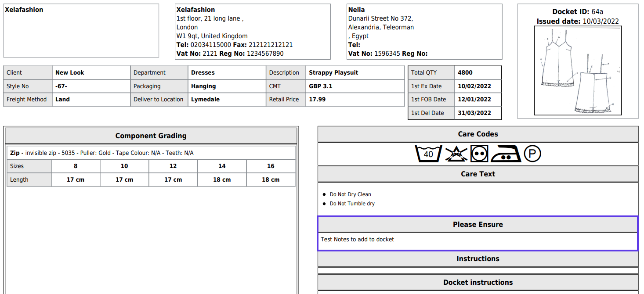This screenshot has width=644, height=294.
Task: Open the playsuit sketch thumbnail
Action: [x=578, y=70]
